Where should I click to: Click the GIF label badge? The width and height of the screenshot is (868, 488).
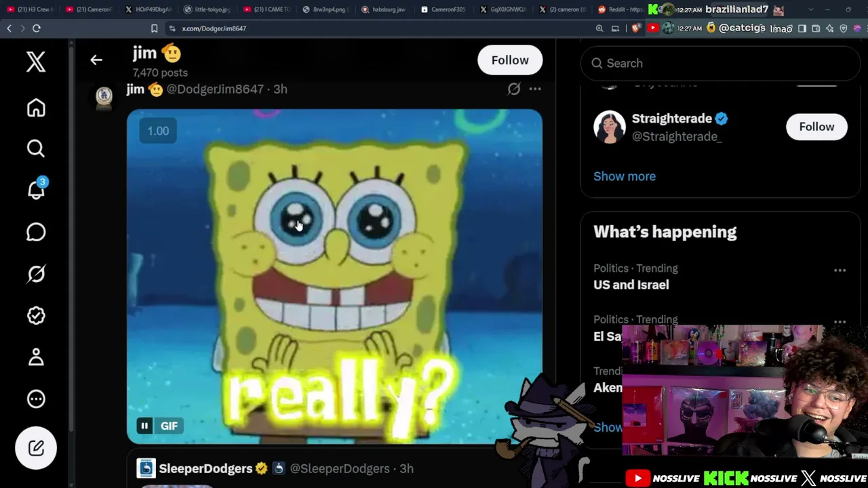[169, 426]
